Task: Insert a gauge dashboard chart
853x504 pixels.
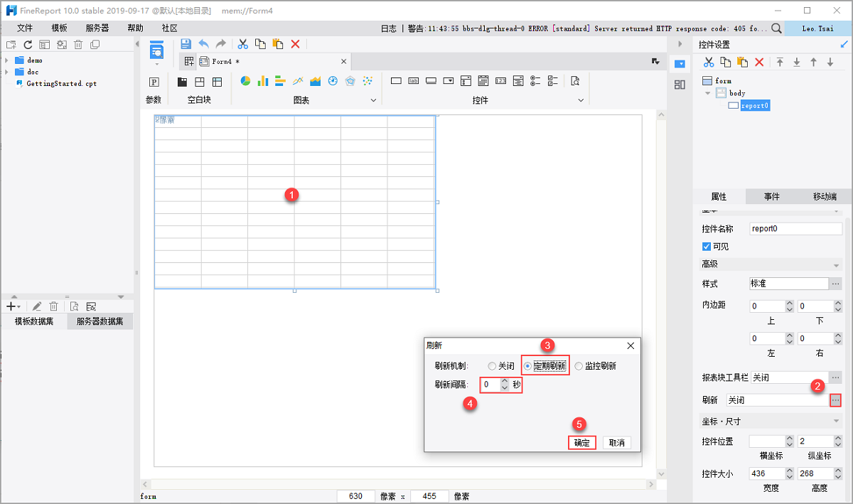Action: tap(333, 81)
